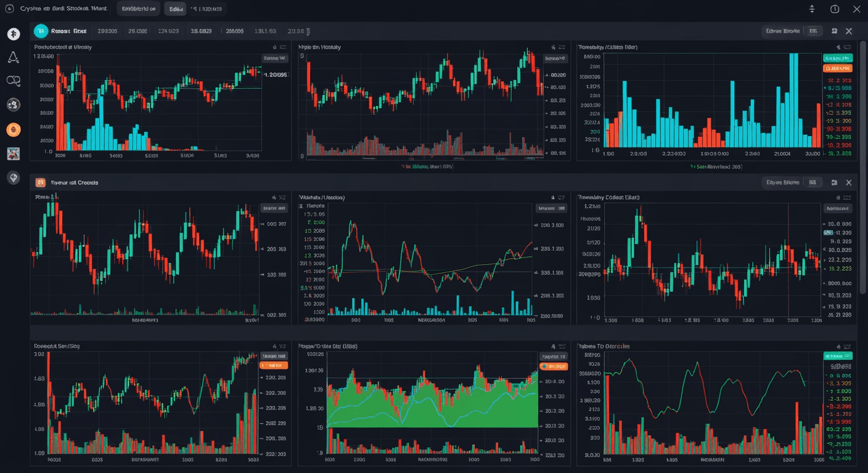Open the interval selector beside the panel title
The height and width of the screenshot is (473, 868).
click(813, 30)
